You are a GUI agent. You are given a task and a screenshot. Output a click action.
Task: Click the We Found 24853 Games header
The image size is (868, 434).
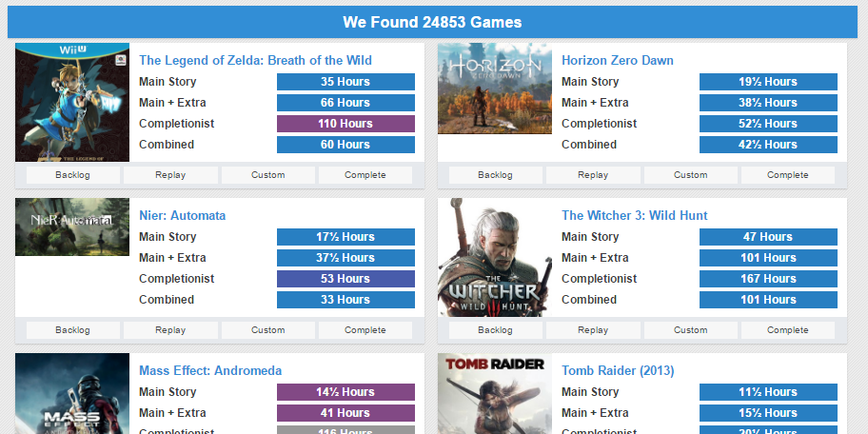tap(432, 22)
